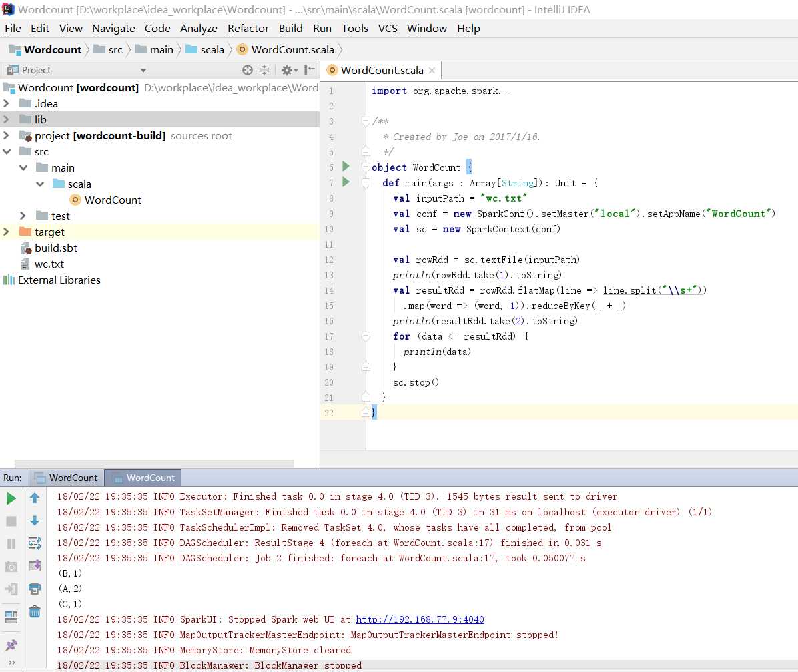Expand the target folder
The width and height of the screenshot is (798, 672).
click(x=6, y=232)
